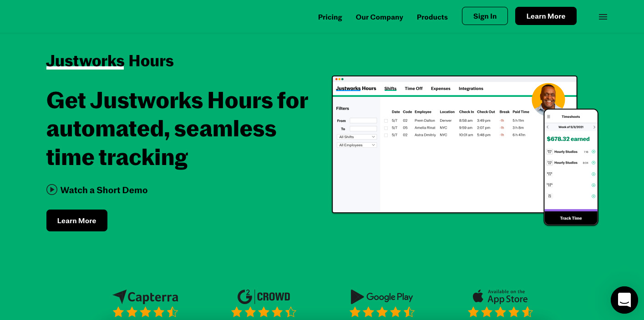Click employee name "Amelia Rinat"
This screenshot has width=644, height=320.
click(425, 128)
